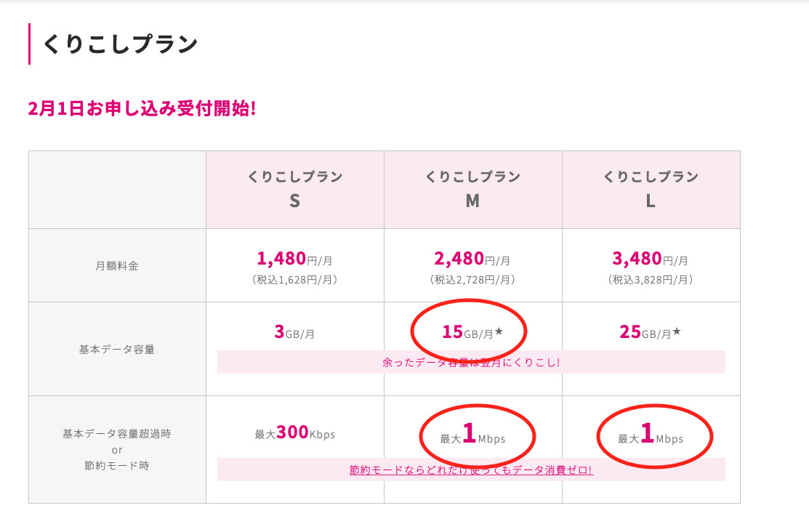Screen dimensions: 809x532
Task: Click the 月額料金 row label
Action: coord(117,266)
